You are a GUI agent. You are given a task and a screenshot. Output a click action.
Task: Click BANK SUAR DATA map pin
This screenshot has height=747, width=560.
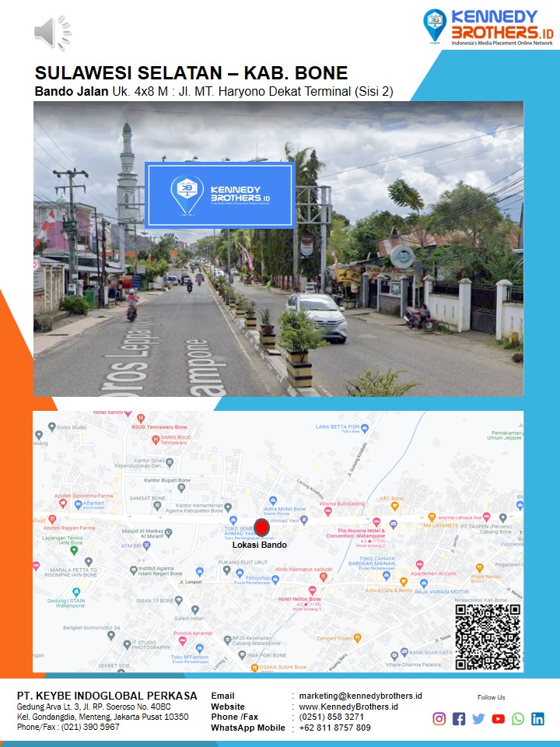click(404, 652)
